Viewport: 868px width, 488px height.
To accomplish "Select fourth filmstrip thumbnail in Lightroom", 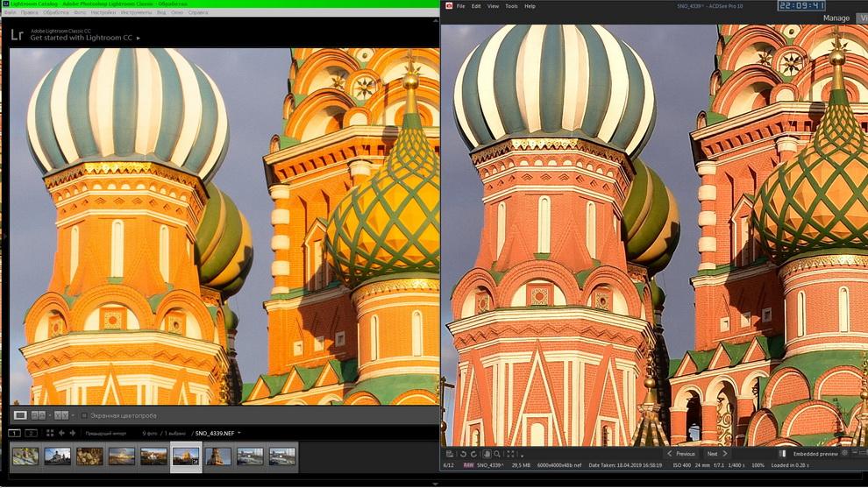I will (x=122, y=456).
